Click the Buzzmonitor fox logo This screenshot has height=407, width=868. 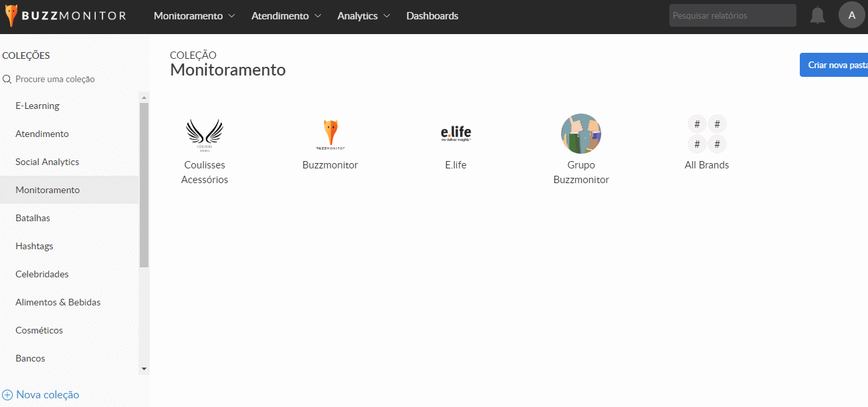(x=12, y=16)
